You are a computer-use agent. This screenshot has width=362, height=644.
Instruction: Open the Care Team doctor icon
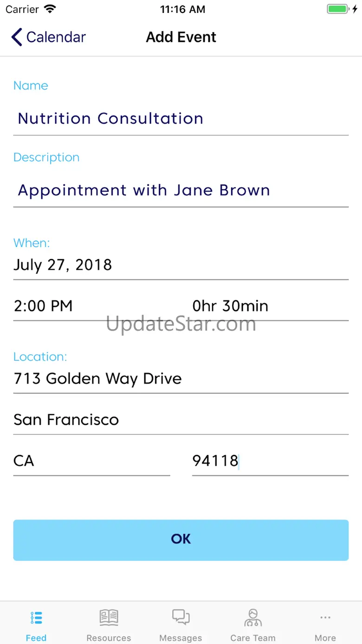coord(253,618)
